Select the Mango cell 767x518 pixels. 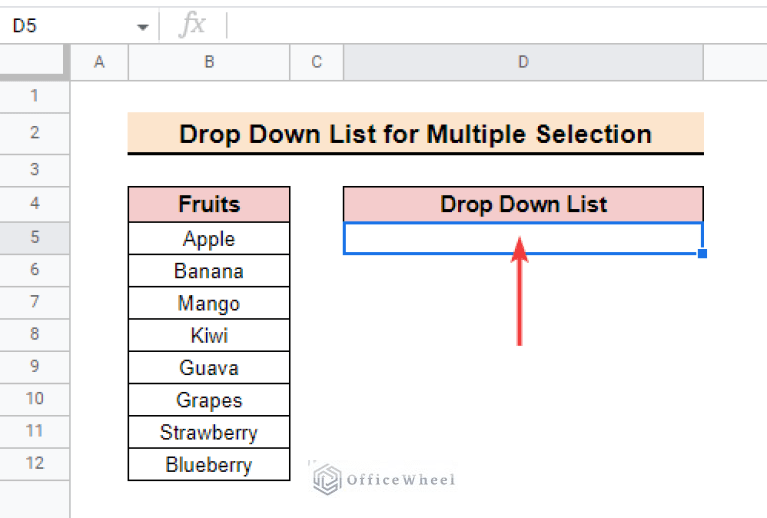click(x=209, y=303)
